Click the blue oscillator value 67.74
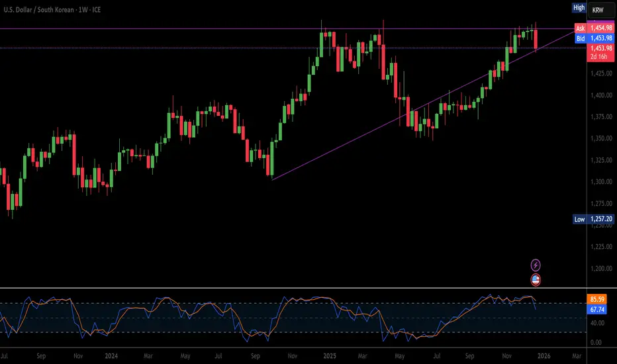Image resolution: width=617 pixels, height=364 pixels. [597, 309]
